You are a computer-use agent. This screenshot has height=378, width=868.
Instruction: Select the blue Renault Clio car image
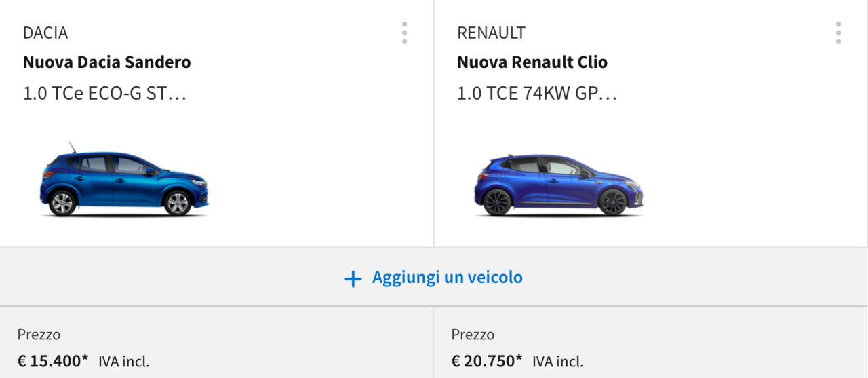coord(558,185)
